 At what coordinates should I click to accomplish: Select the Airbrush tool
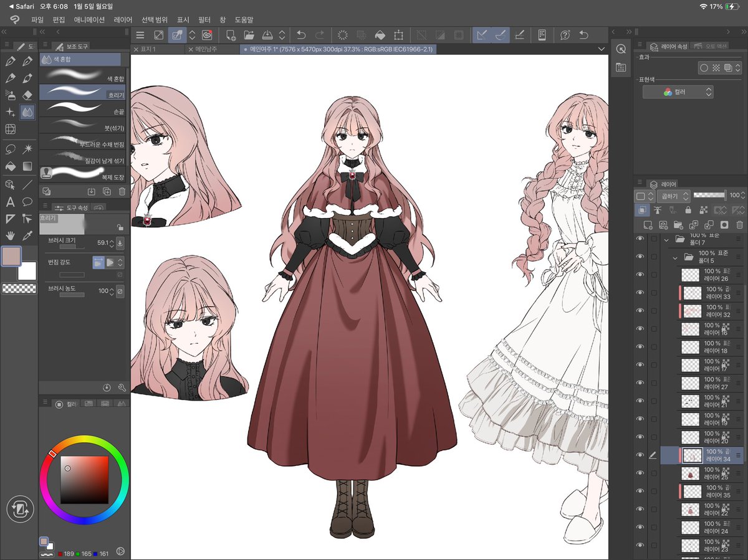10,95
